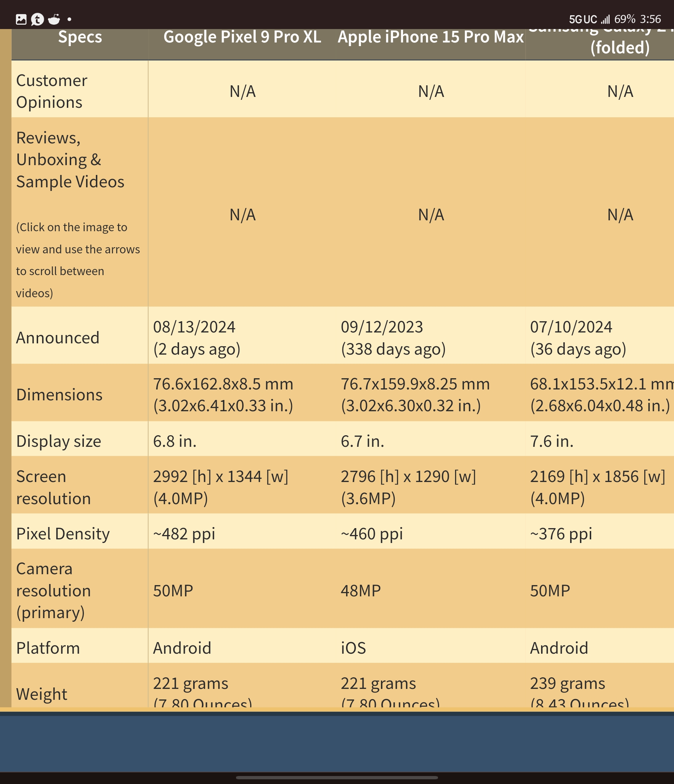Tap the Pixel 9 Pro XL 50MP camera value
The width and height of the screenshot is (674, 784).
[173, 591]
